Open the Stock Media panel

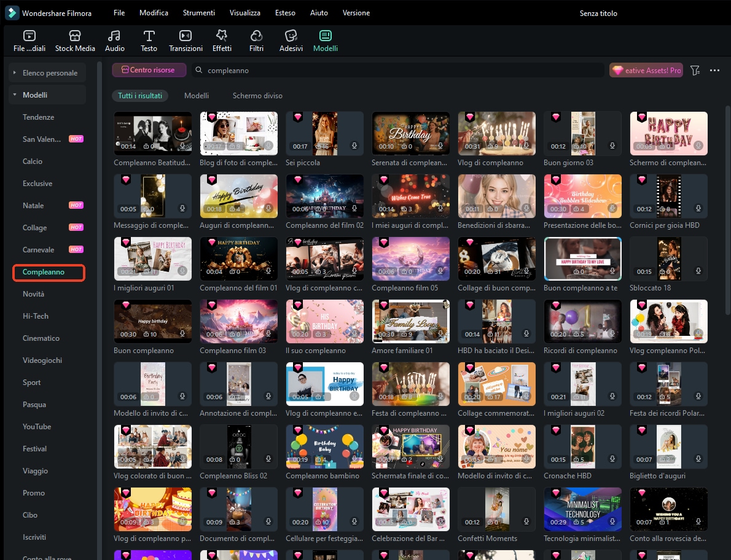(x=75, y=41)
